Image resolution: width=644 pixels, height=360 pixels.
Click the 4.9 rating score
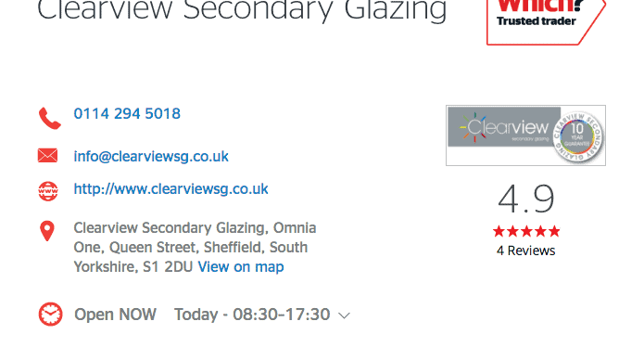[526, 199]
